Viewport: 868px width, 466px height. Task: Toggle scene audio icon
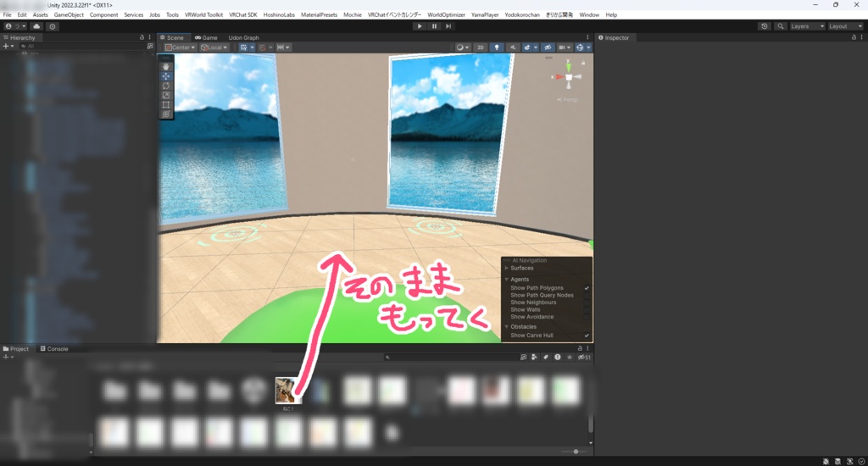point(513,47)
